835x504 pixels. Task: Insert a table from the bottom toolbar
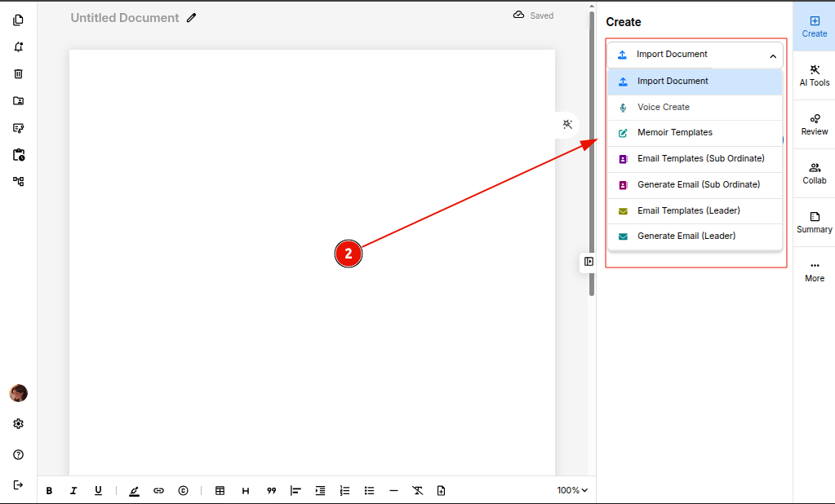220,491
